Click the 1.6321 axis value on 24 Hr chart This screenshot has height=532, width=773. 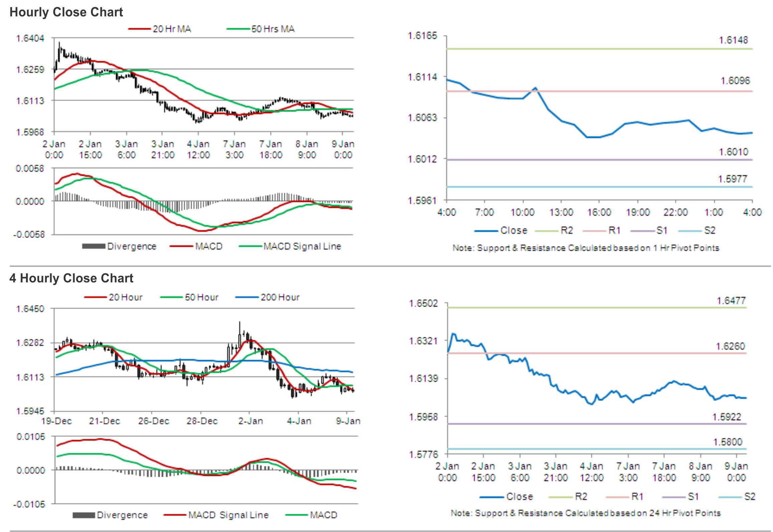coord(423,341)
